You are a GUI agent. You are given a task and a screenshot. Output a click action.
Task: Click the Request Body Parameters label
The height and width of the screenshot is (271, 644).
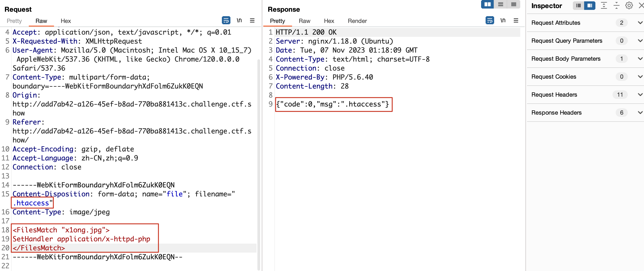coord(566,59)
